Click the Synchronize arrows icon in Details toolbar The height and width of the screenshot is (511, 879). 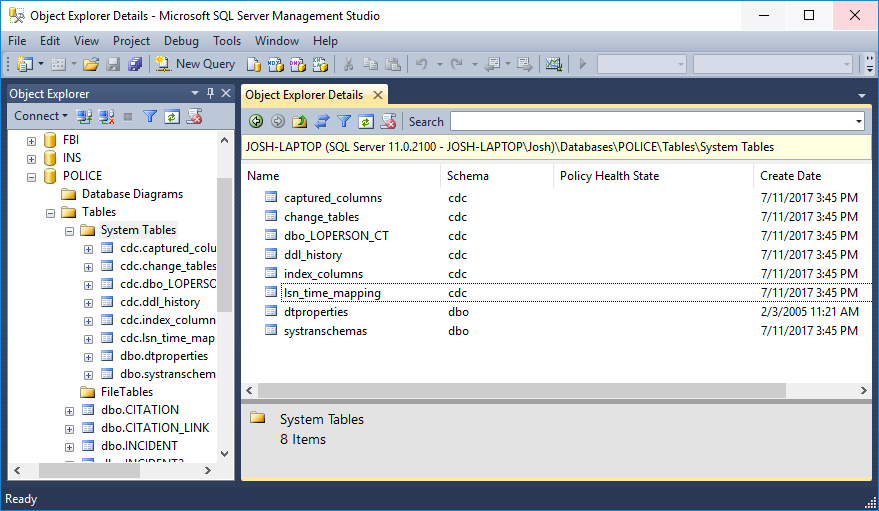[x=322, y=121]
